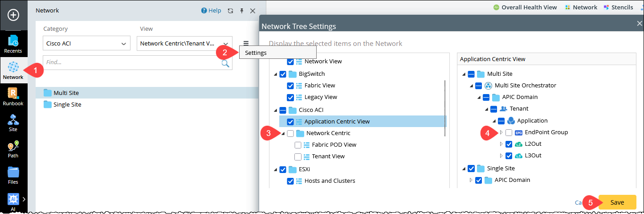Expand the L2Out node
Viewport: 644px width, 214px height.
point(501,144)
